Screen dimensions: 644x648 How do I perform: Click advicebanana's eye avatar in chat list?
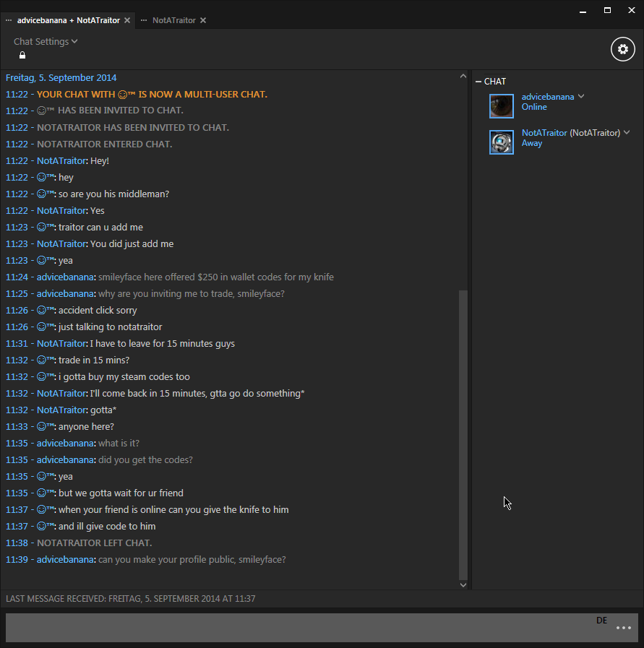coord(502,105)
